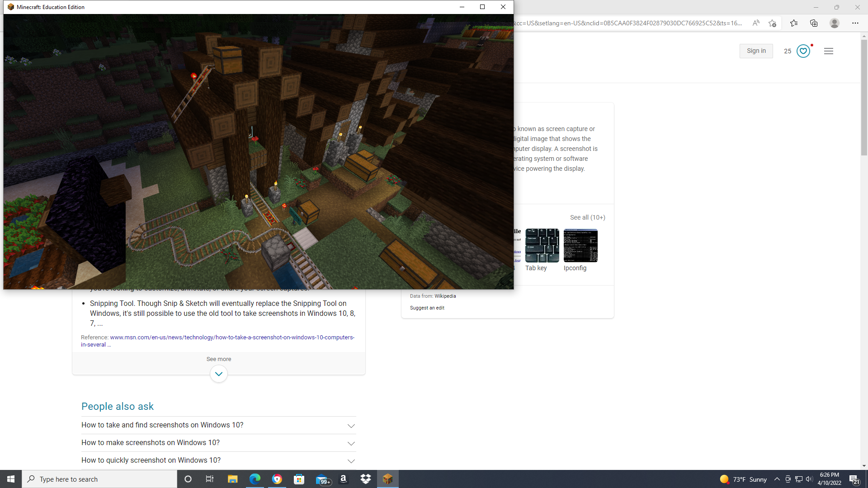Open the Edge profile avatar

tap(835, 23)
